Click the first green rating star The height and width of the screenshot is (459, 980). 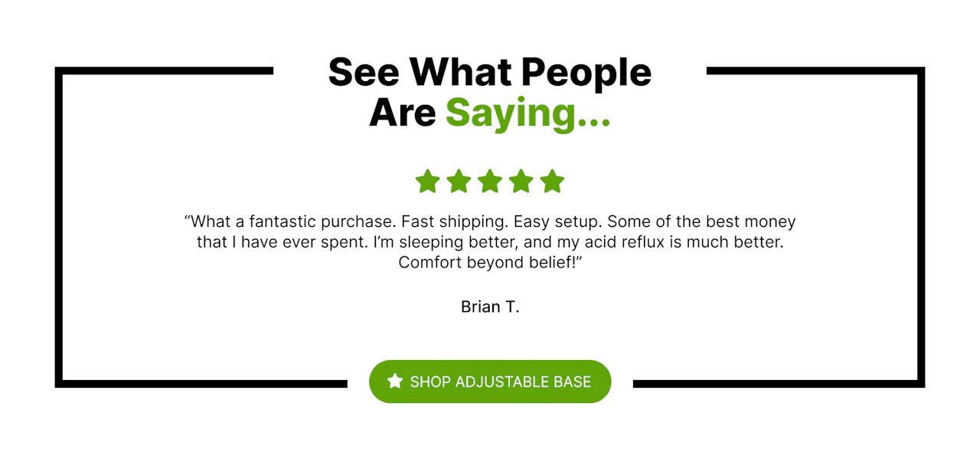click(427, 182)
